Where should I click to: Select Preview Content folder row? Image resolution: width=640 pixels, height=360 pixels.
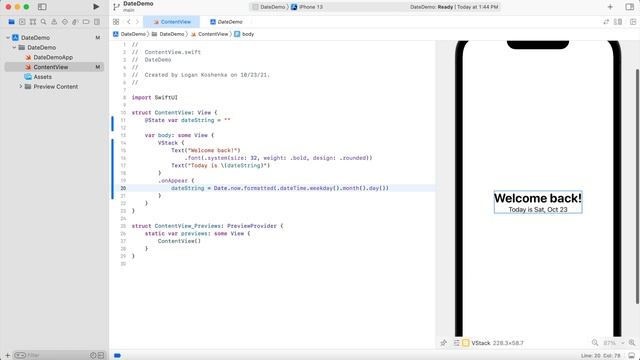pyautogui.click(x=54, y=87)
